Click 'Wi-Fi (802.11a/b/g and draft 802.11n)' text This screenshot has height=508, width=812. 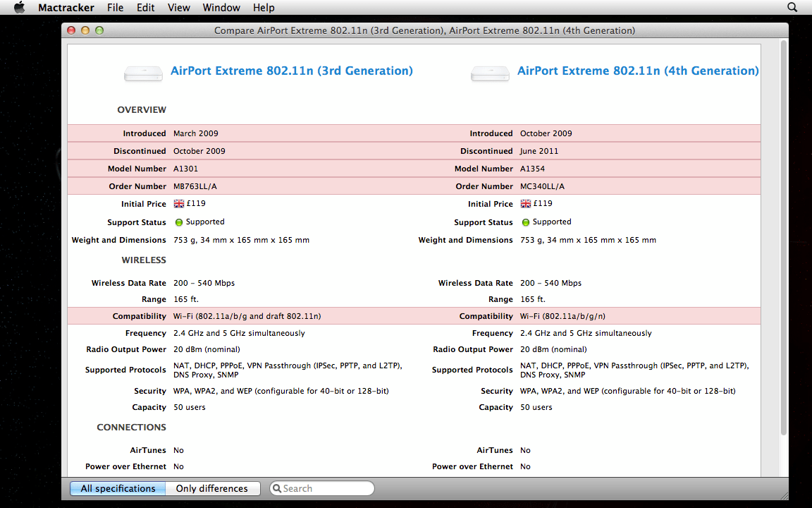[247, 316]
